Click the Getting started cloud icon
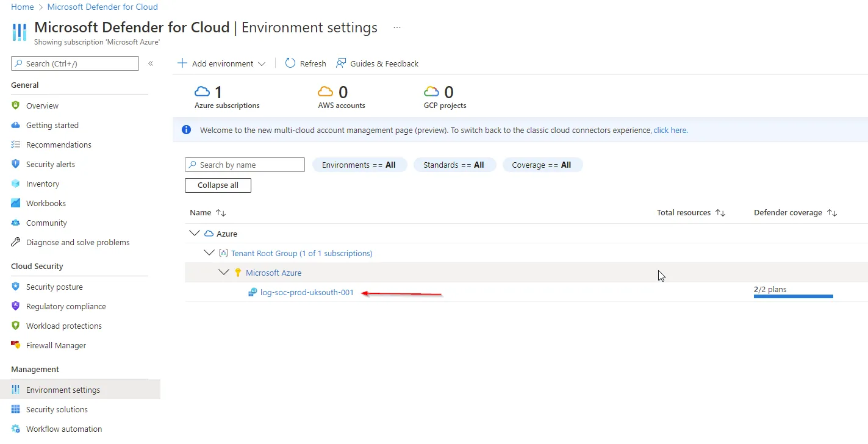 coord(16,125)
